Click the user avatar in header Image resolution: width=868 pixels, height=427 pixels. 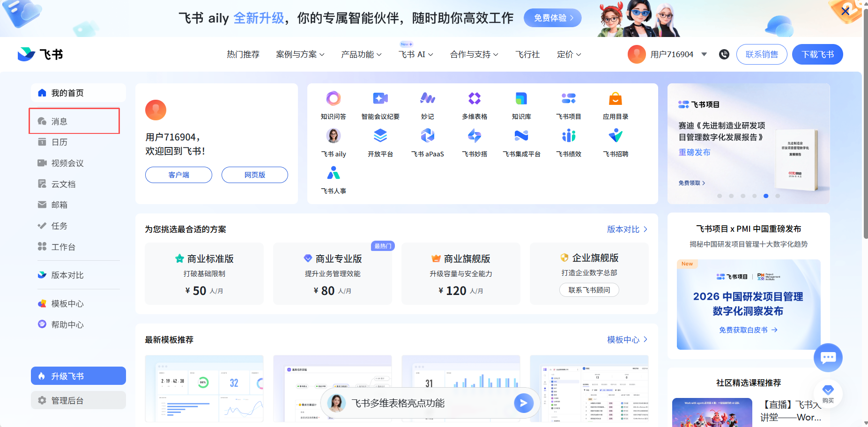coord(637,54)
